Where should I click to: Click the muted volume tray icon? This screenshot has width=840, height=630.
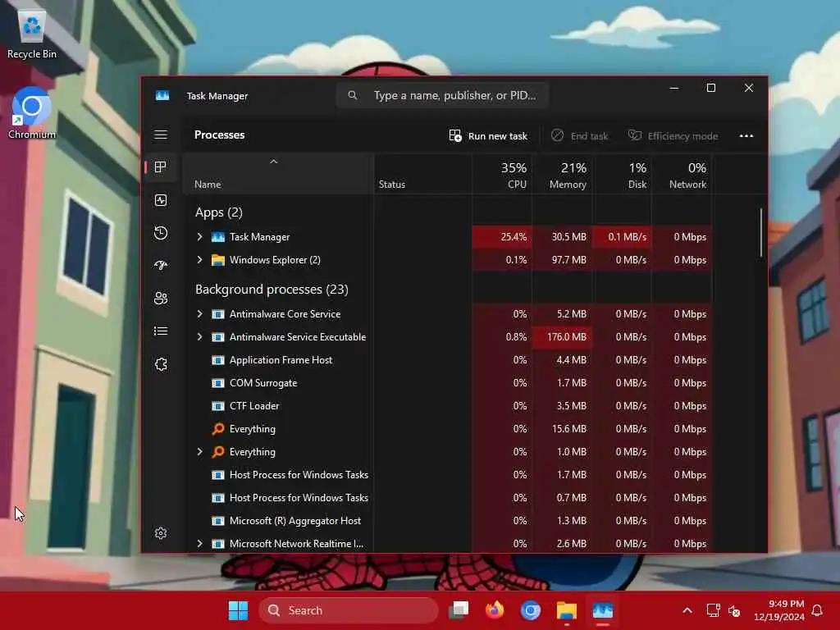[734, 610]
